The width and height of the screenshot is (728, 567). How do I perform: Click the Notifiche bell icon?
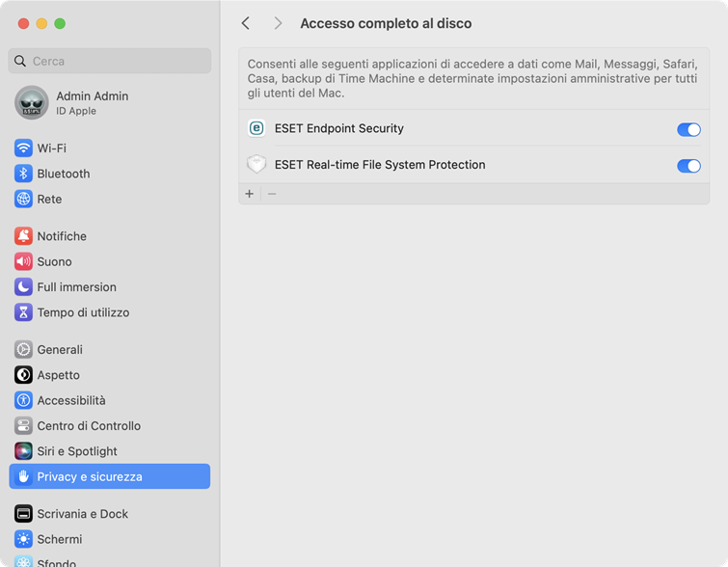coord(23,236)
